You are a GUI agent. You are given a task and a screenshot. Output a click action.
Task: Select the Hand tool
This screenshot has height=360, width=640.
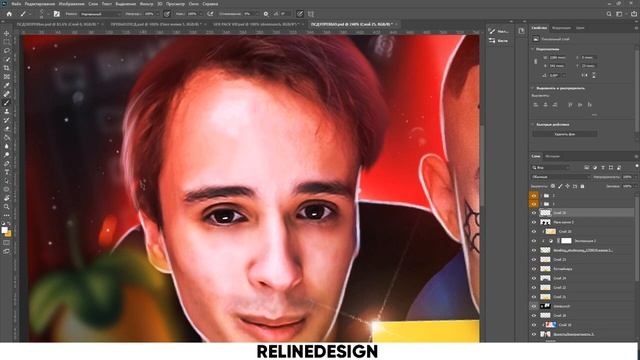pos(7,198)
